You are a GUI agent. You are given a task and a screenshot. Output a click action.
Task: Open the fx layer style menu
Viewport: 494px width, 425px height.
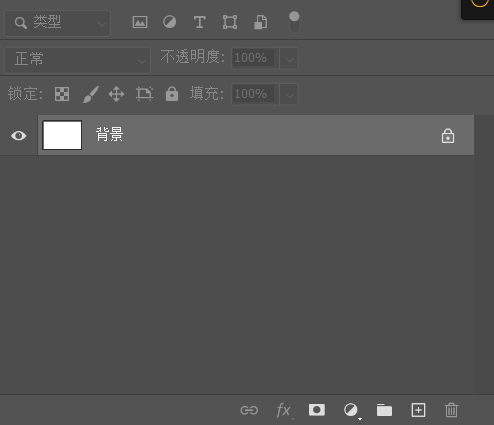click(284, 410)
